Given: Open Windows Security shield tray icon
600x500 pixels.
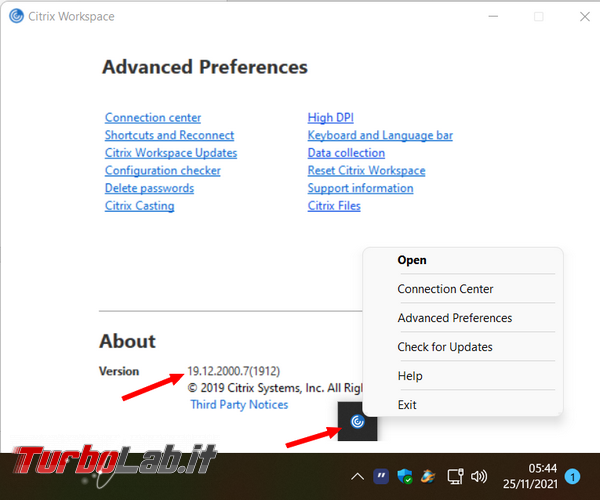Looking at the screenshot, I should [x=404, y=476].
